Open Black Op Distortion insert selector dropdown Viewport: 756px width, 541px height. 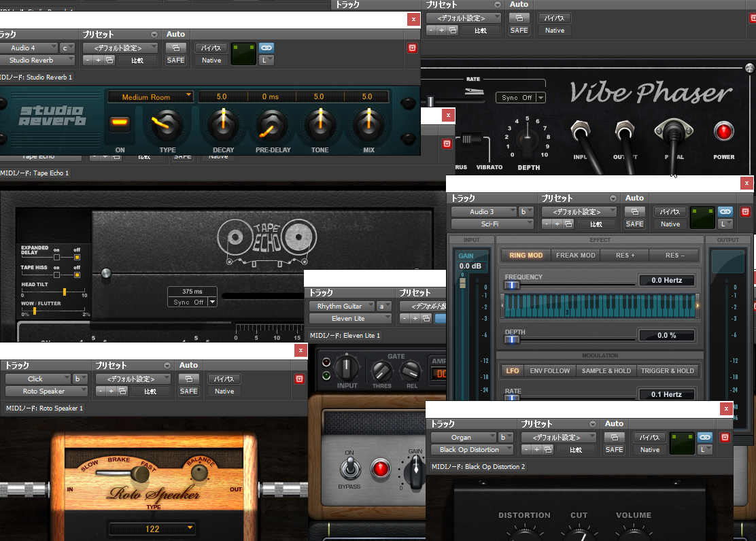coord(472,449)
